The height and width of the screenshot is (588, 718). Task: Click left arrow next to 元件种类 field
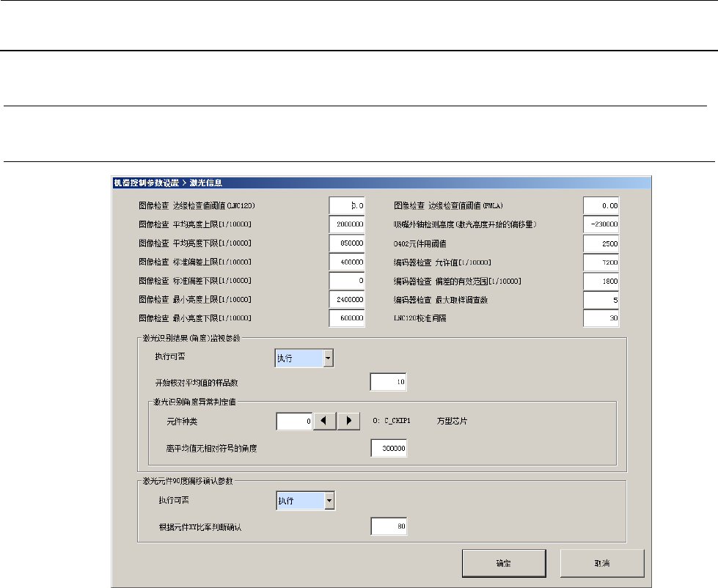[325, 422]
